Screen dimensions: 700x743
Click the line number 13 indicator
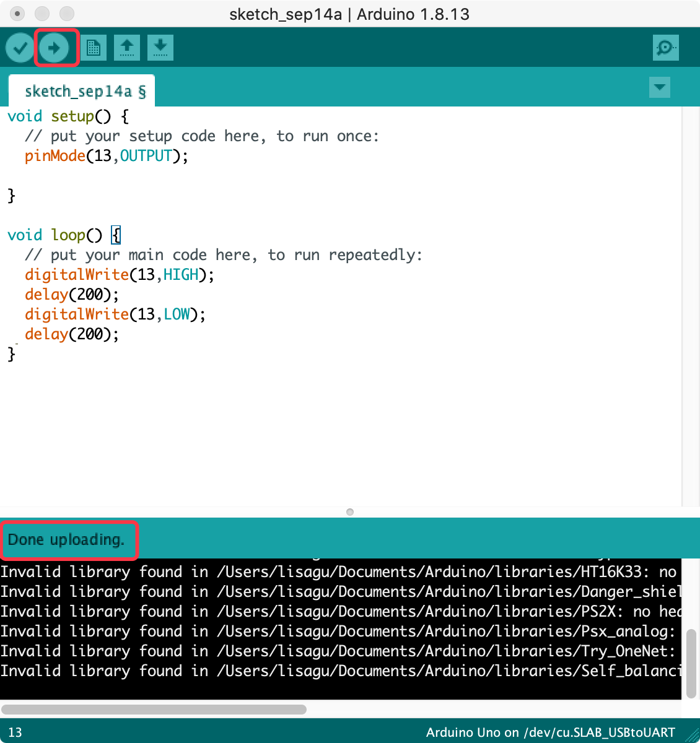pyautogui.click(x=15, y=732)
